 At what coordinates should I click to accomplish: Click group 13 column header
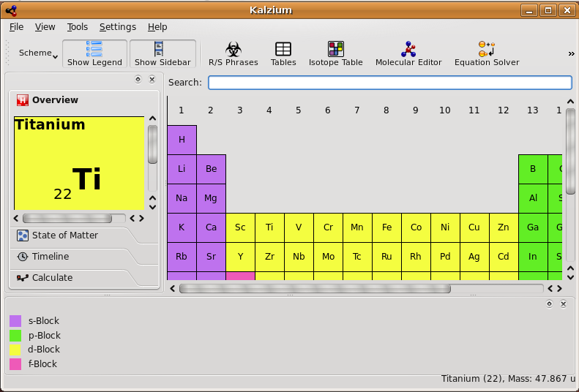click(x=532, y=110)
